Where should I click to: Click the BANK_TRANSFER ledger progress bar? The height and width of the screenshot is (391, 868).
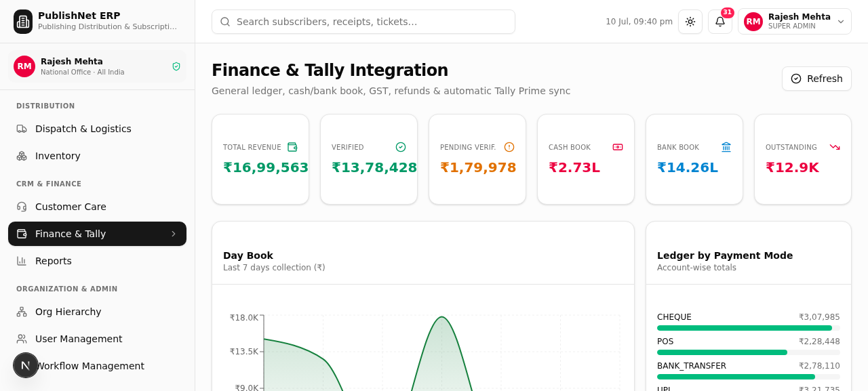(749, 377)
